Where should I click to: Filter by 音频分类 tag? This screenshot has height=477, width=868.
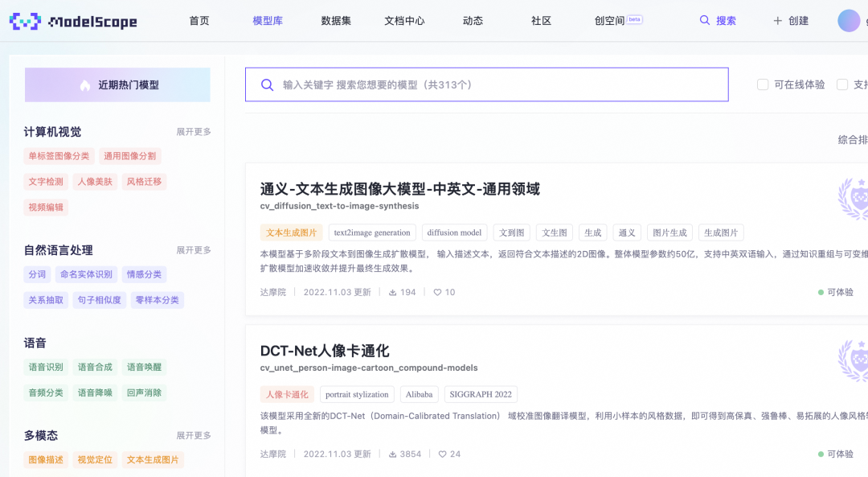coord(46,393)
